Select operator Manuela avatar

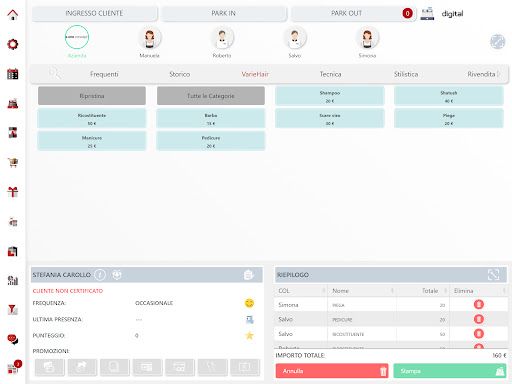tap(149, 38)
